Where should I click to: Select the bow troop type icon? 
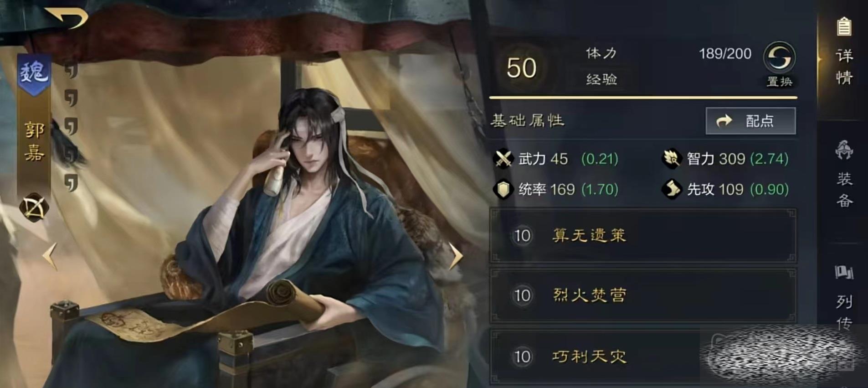(34, 208)
